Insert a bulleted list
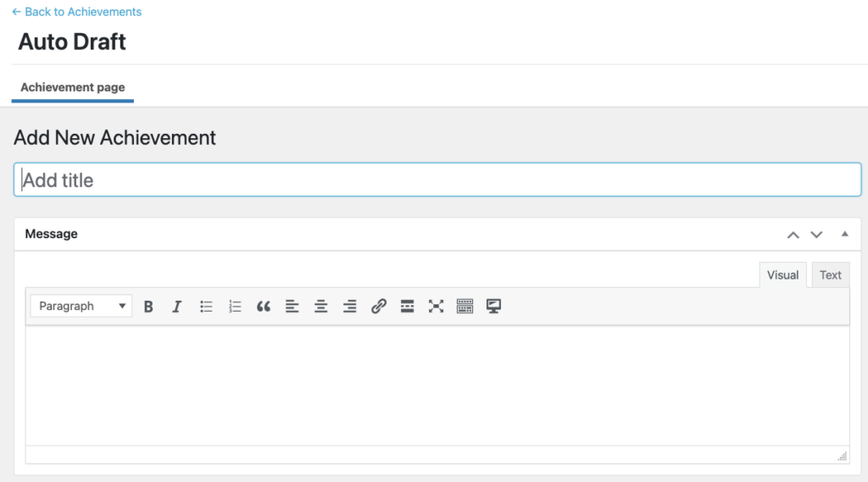Screen dimensions: 868x482 coord(206,307)
